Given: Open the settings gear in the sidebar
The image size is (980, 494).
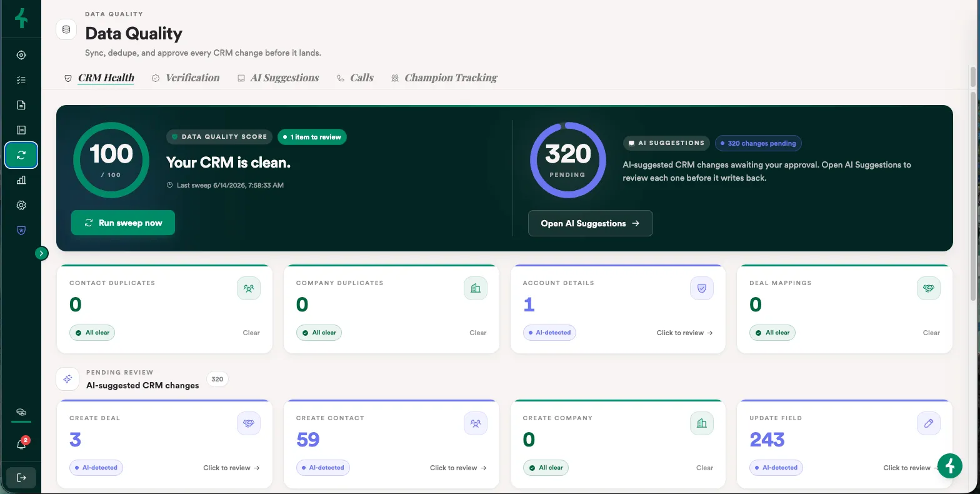Looking at the screenshot, I should 21,205.
